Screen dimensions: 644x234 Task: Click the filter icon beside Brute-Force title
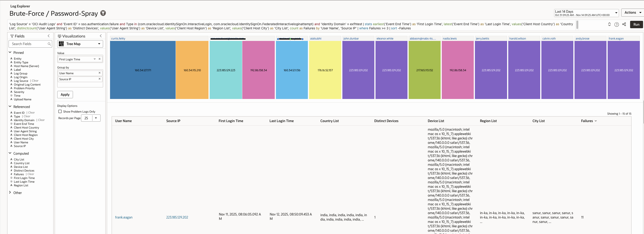pos(103,13)
